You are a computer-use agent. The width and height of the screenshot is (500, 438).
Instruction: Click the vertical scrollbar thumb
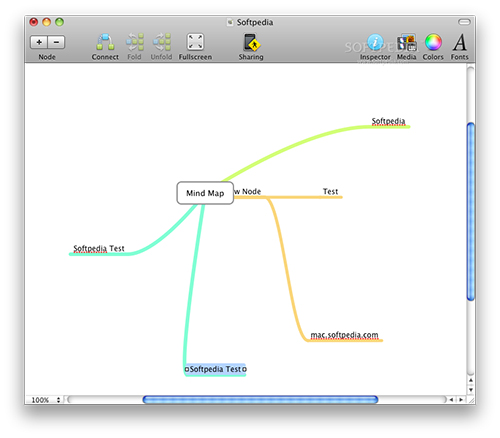pos(471,212)
